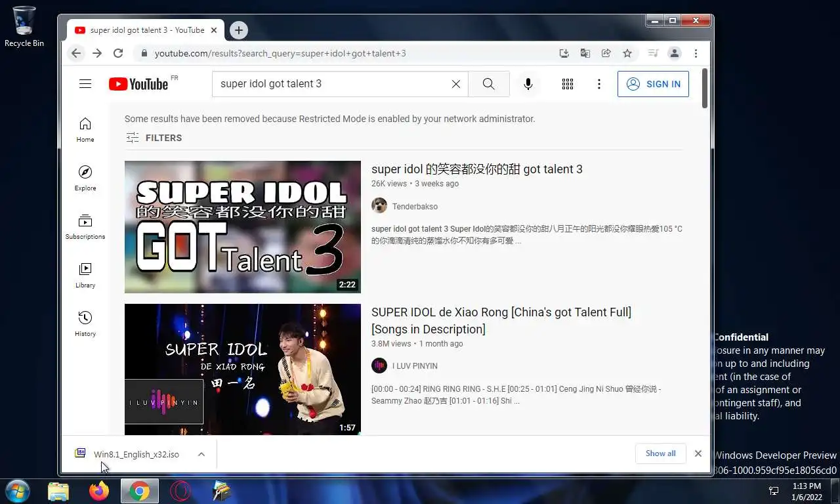Expand download item options chevron
The height and width of the screenshot is (504, 840).
tap(201, 454)
